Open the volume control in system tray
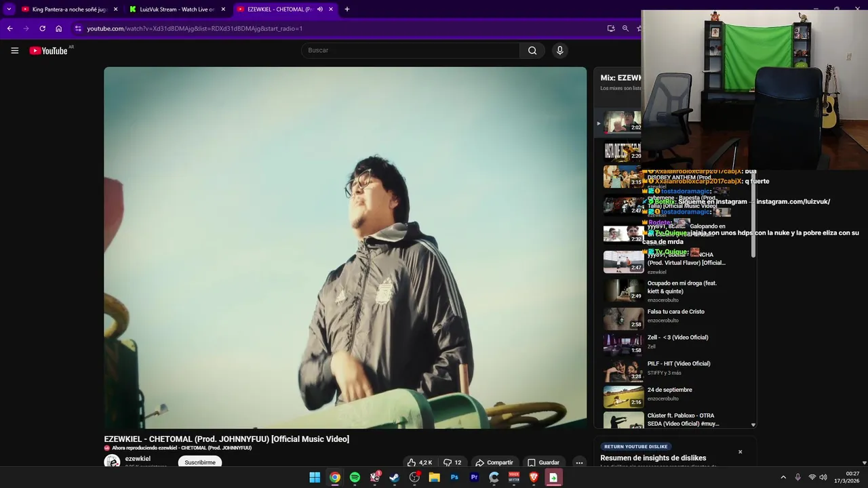Screen dimensions: 868x488 (x=823, y=477)
